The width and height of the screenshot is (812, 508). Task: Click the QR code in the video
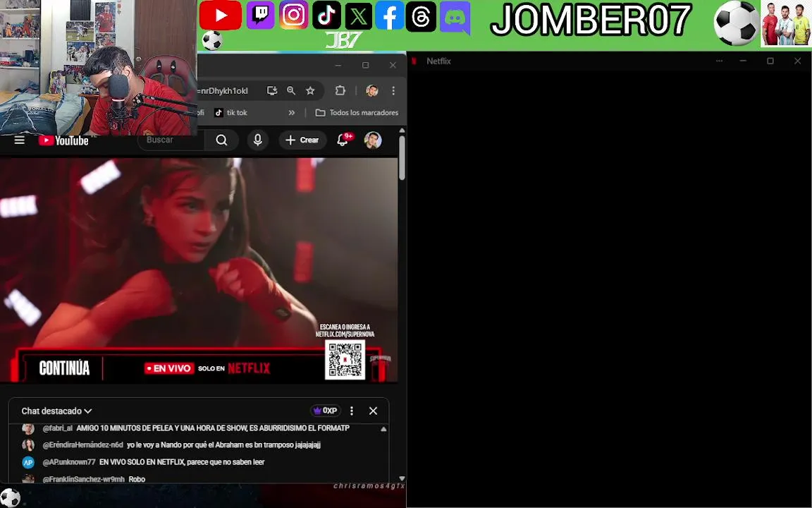(x=345, y=359)
